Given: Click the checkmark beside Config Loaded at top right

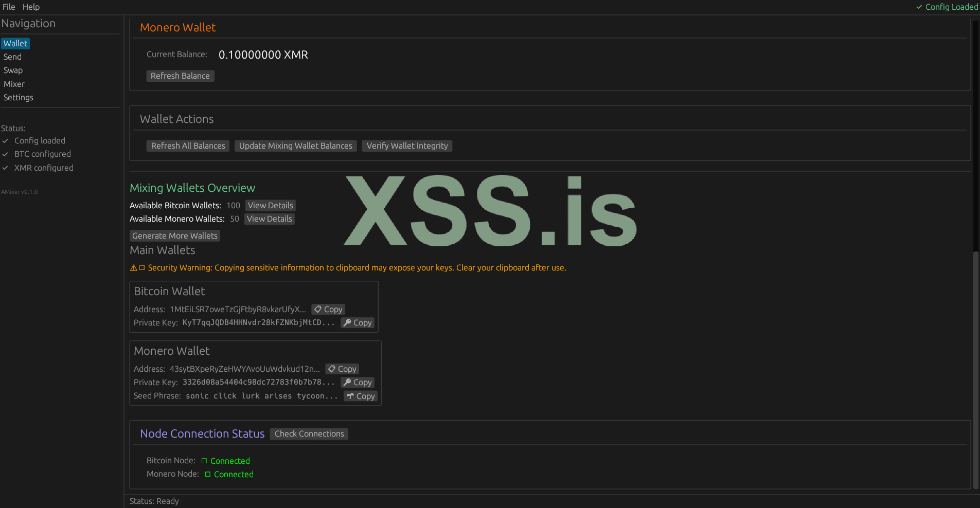Looking at the screenshot, I should (x=919, y=7).
